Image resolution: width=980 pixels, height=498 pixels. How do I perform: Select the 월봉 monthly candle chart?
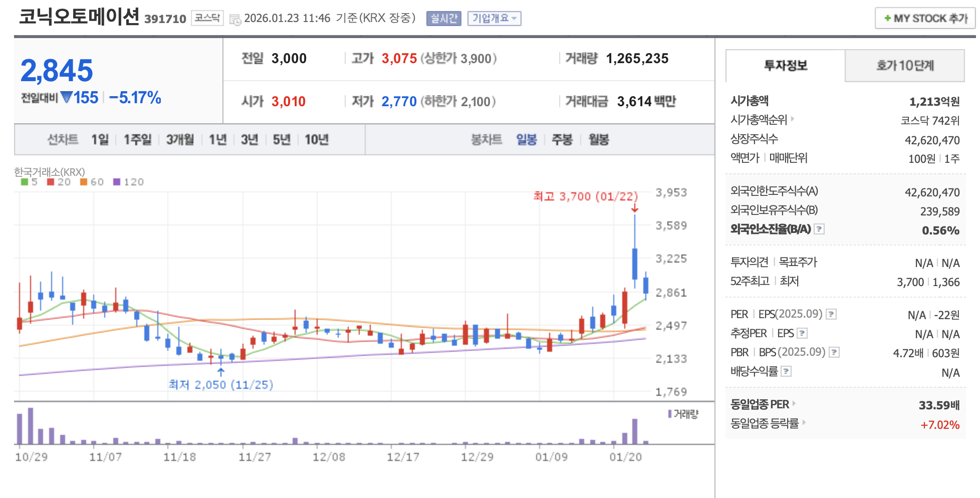pyautogui.click(x=599, y=140)
